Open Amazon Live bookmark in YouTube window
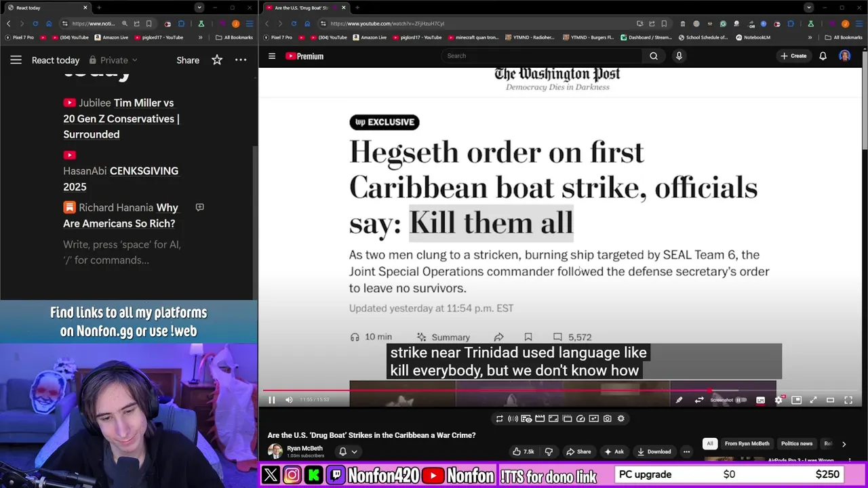This screenshot has width=868, height=488. coord(370,37)
